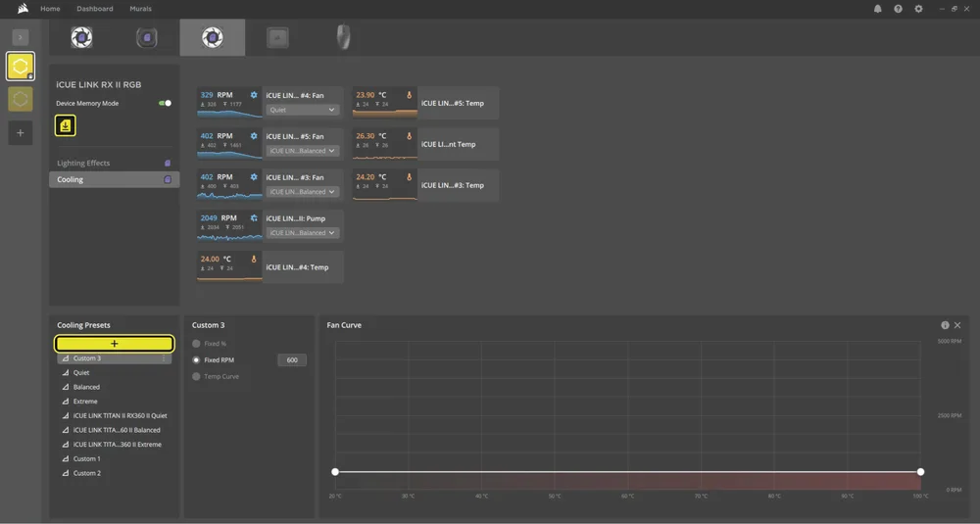This screenshot has height=524, width=980.
Task: Select the mouse device icon
Action: click(x=343, y=37)
